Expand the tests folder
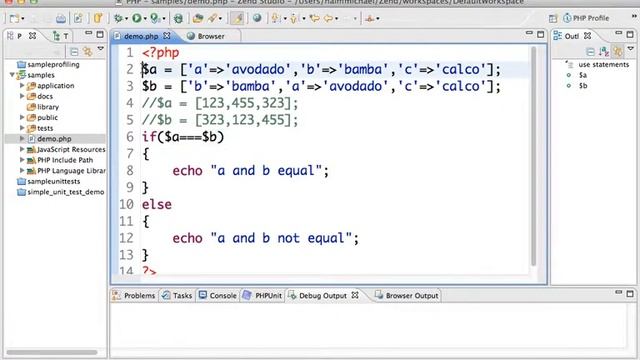 click(x=22, y=128)
